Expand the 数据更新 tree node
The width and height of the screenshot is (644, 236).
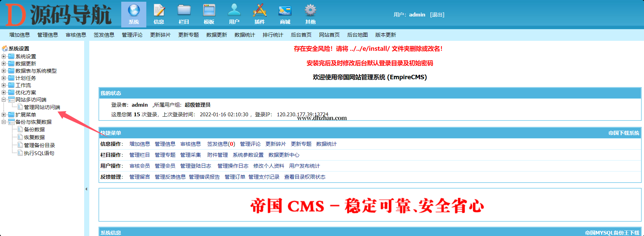pos(4,64)
